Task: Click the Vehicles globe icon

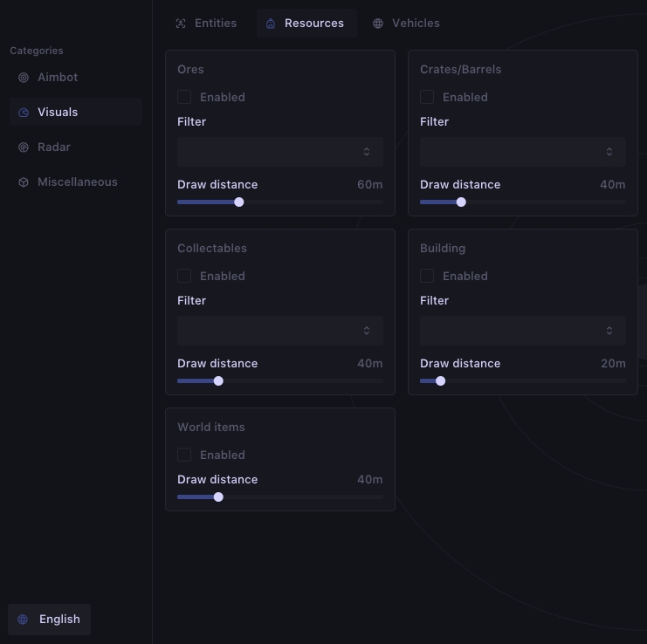Action: [378, 24]
